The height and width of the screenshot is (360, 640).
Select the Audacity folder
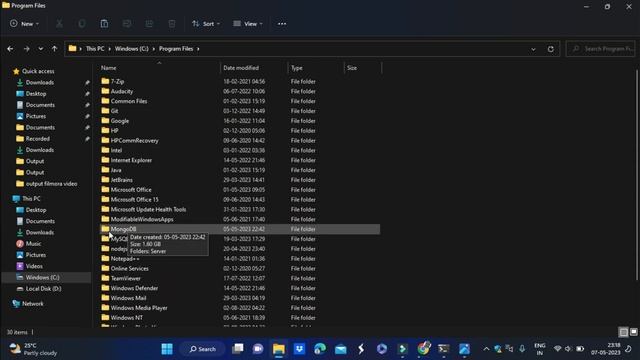tap(122, 91)
